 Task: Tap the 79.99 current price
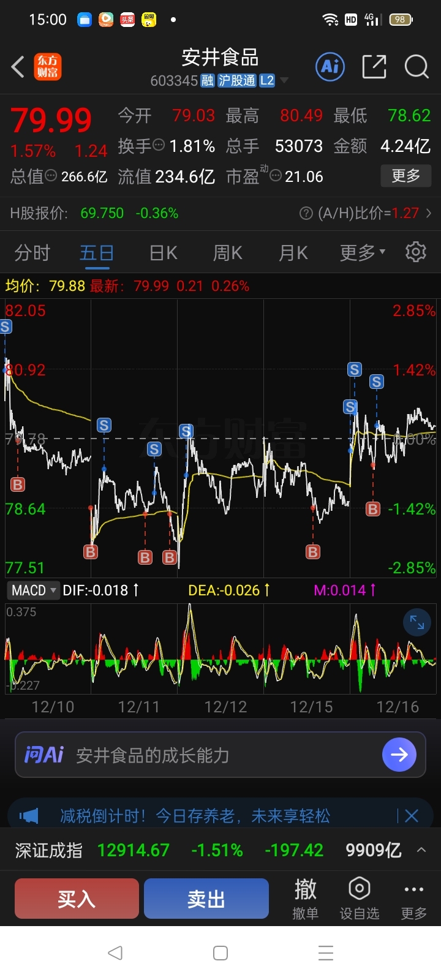[x=51, y=120]
